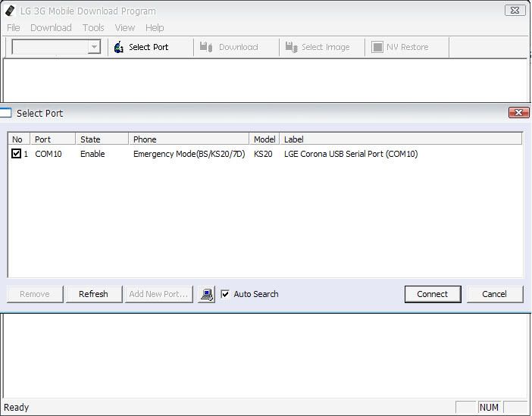This screenshot has height=416, width=532.
Task: Click the Port column header
Action: click(x=52, y=139)
